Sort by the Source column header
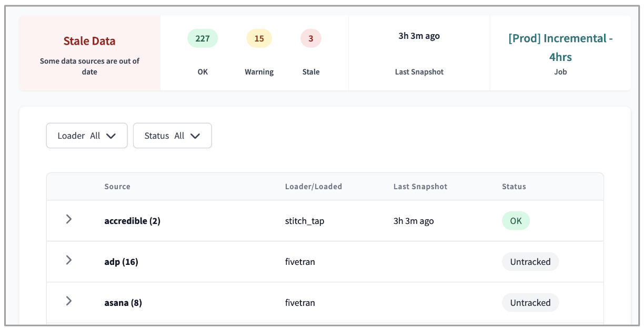Screen dimensions: 644x329 [x=117, y=187]
